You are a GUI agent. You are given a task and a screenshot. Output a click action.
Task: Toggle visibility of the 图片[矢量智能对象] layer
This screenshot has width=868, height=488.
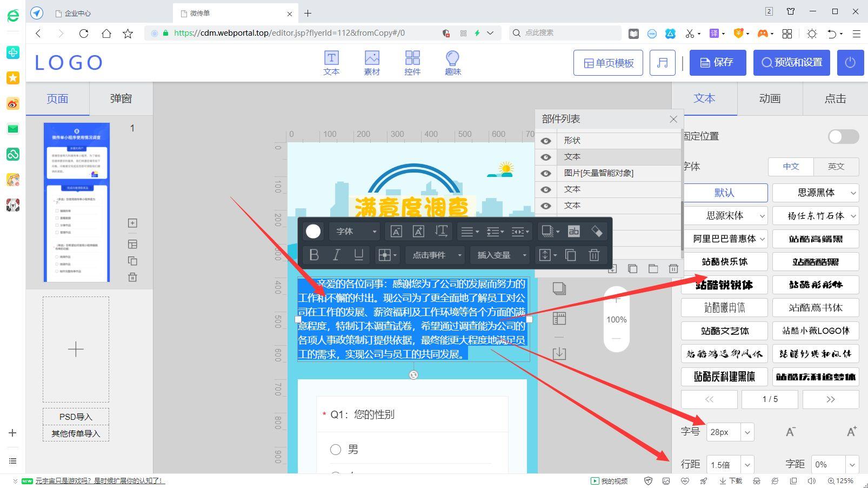click(x=546, y=173)
